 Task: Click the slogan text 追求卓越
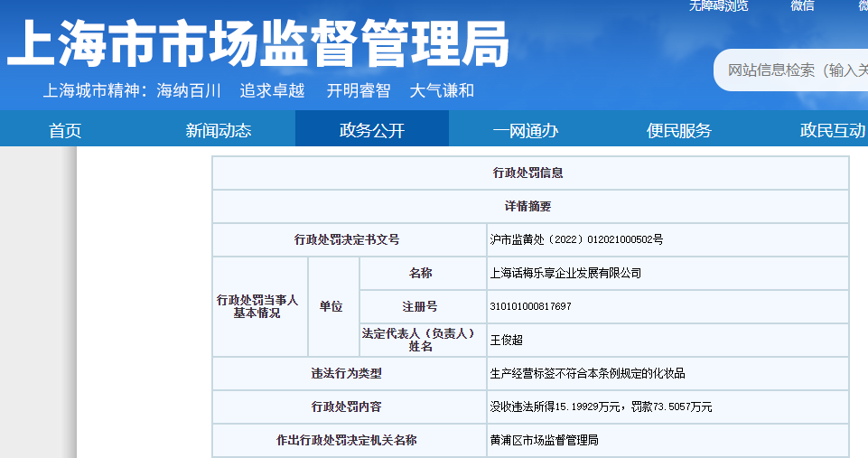[x=273, y=90]
